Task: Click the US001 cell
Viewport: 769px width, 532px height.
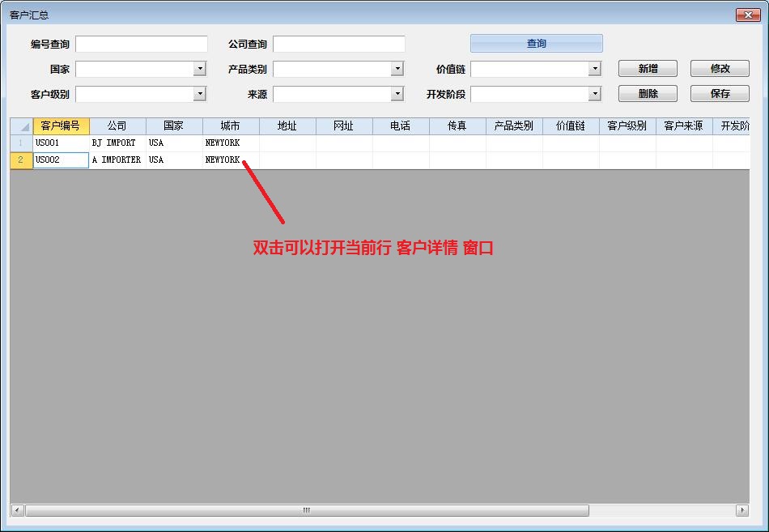Action: tap(61, 143)
